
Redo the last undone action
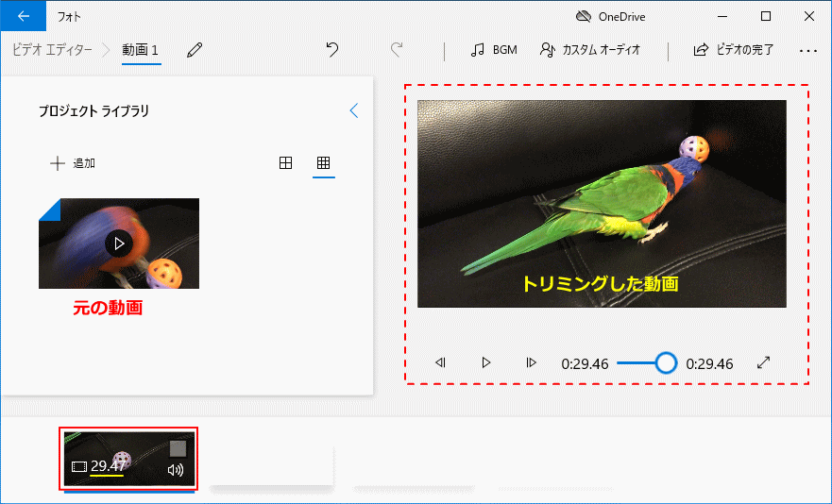pos(397,50)
